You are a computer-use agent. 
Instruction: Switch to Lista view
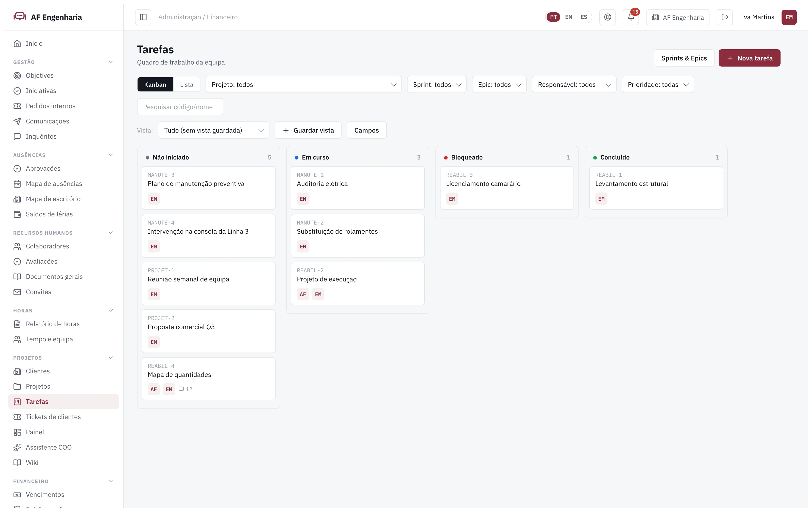point(187,85)
